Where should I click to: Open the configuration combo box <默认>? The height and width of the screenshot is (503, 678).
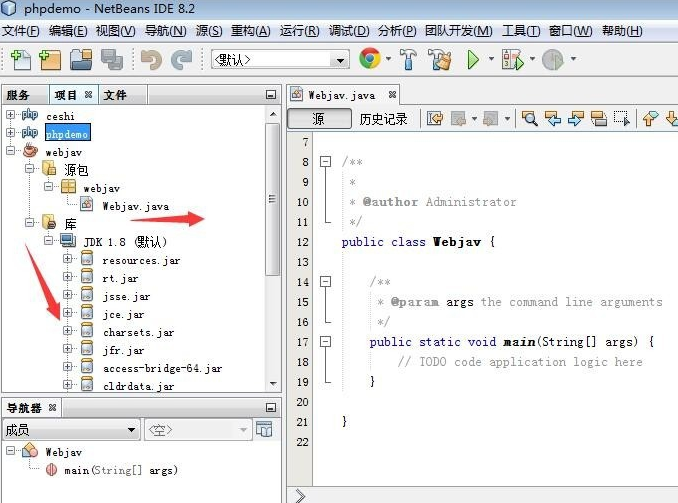tap(280, 59)
